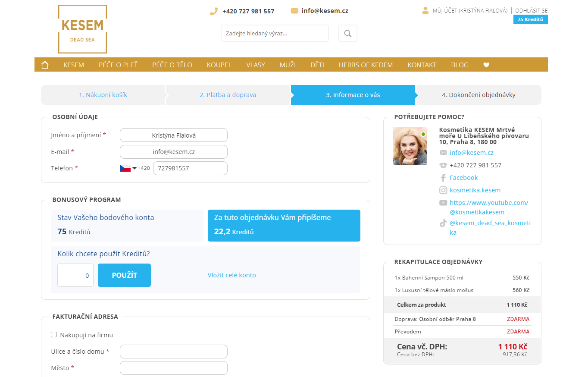
Task: Click the Ulice a číslo domu field
Action: tap(174, 352)
